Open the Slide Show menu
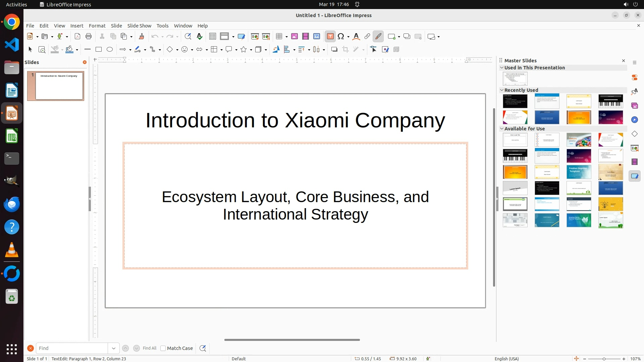The width and height of the screenshot is (644, 362). pos(139,26)
